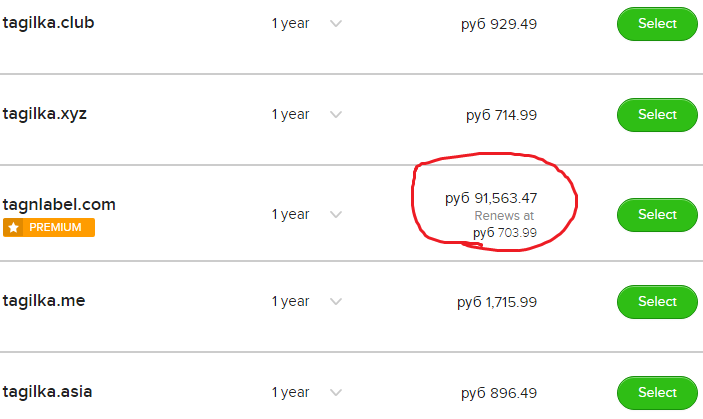Expand the registration term chevron for tagnlabel.com
This screenshot has height=419, width=703.
click(335, 215)
